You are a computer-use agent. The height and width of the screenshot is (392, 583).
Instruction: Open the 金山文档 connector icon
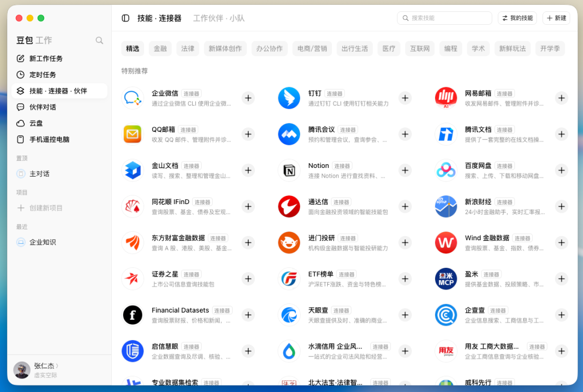pos(133,170)
